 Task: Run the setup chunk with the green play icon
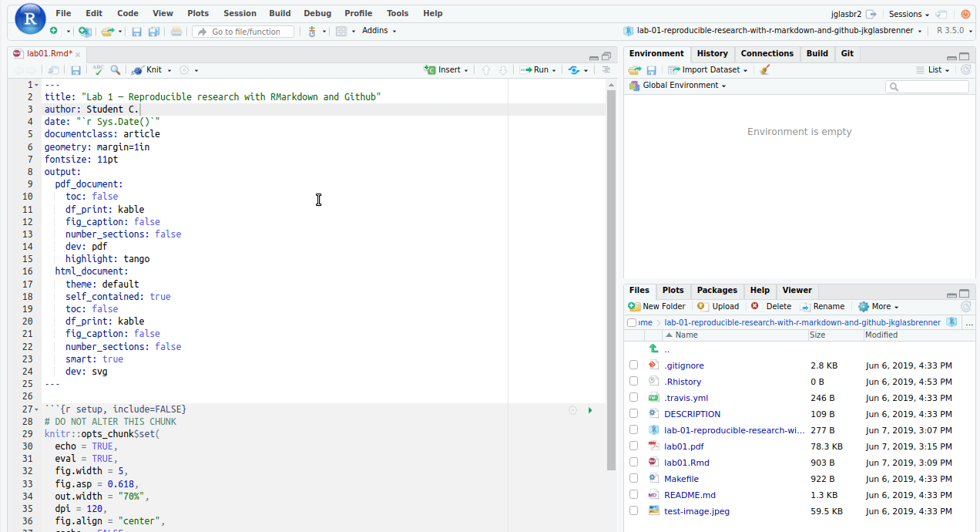590,410
